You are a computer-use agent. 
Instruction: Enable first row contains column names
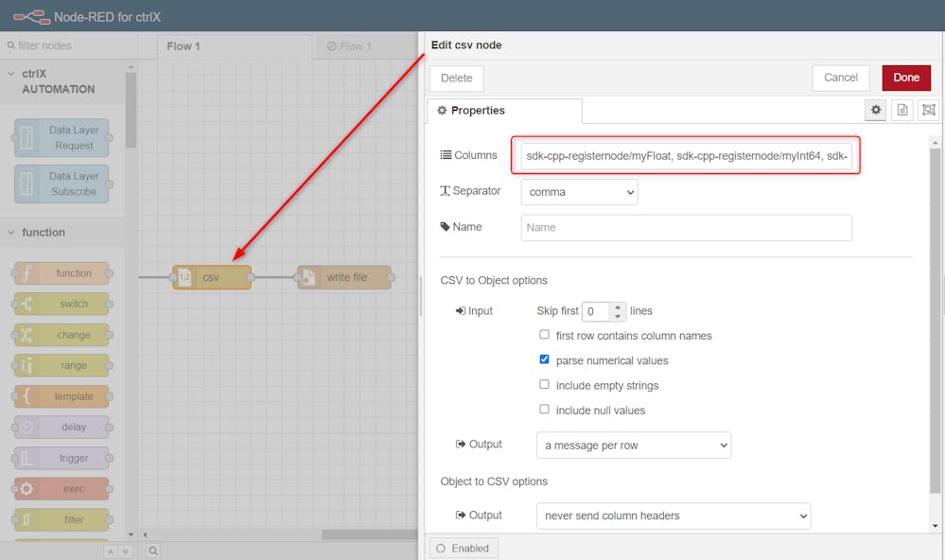tap(544, 335)
